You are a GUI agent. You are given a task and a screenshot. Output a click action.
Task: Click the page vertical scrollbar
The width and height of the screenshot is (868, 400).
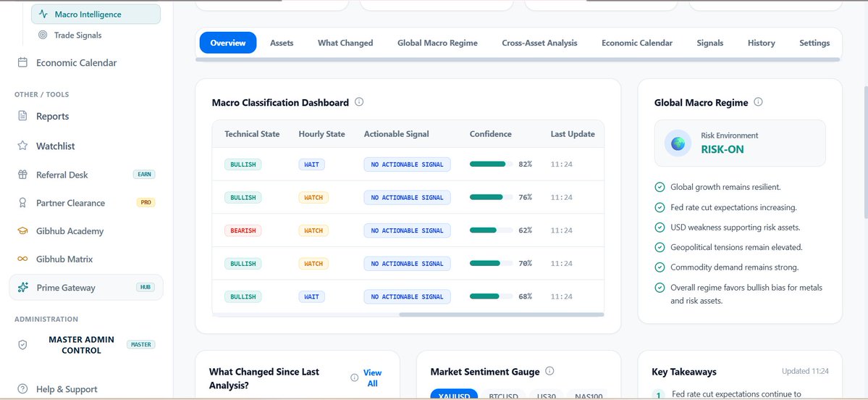[x=865, y=152]
